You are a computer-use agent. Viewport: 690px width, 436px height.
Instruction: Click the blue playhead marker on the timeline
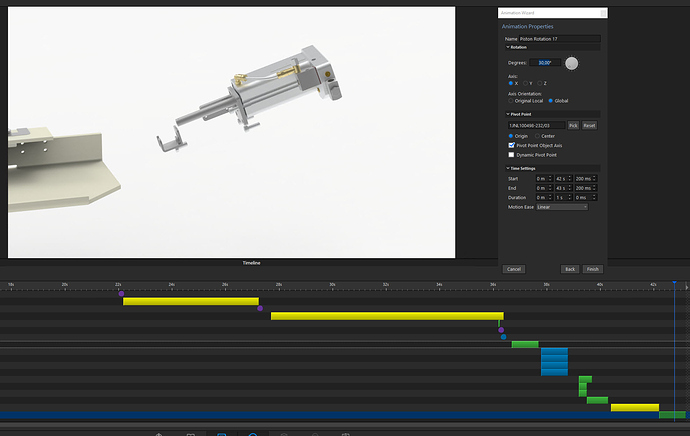point(674,283)
